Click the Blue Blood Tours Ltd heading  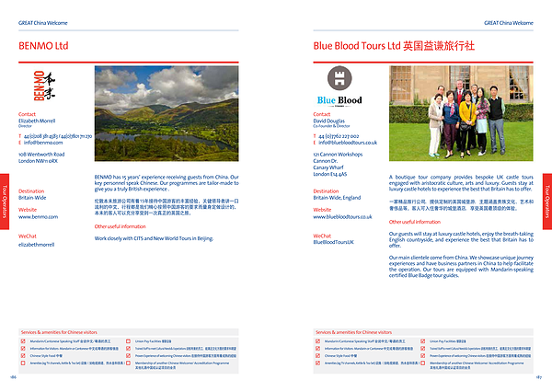(394, 45)
